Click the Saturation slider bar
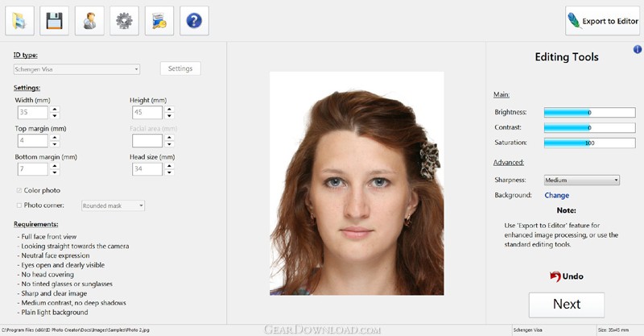644x336 pixels. (589, 143)
